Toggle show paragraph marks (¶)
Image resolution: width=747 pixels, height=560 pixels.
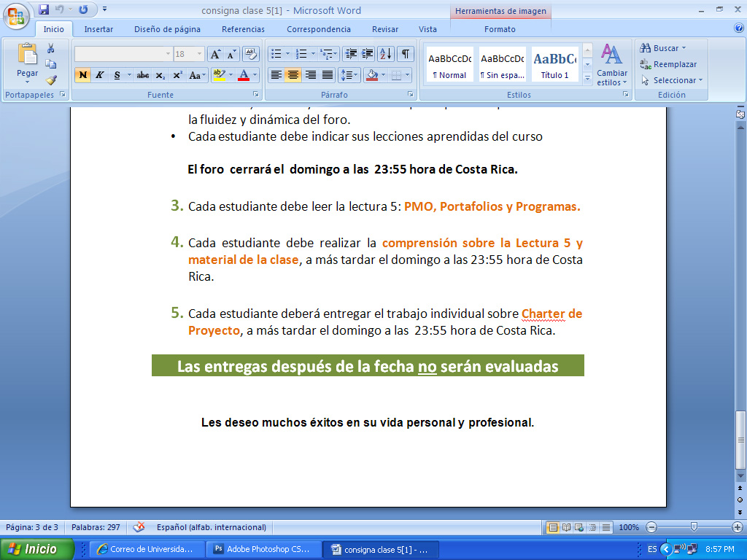coord(406,54)
